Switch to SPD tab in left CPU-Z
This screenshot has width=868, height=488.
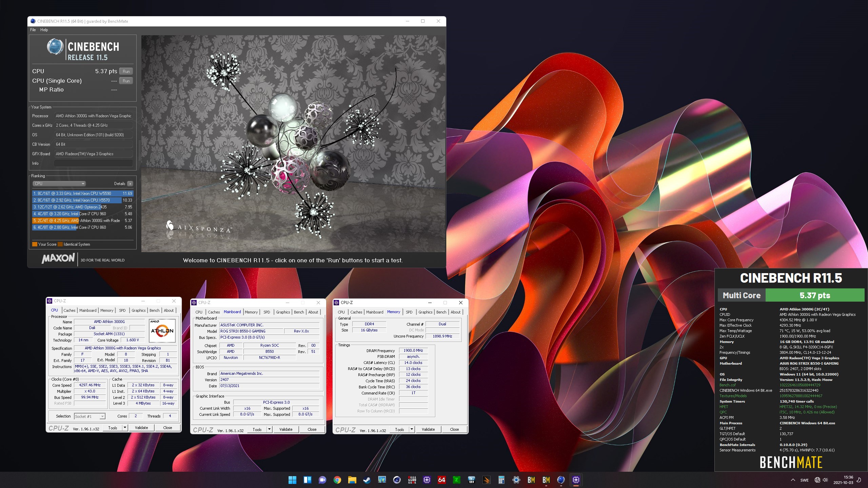(122, 310)
